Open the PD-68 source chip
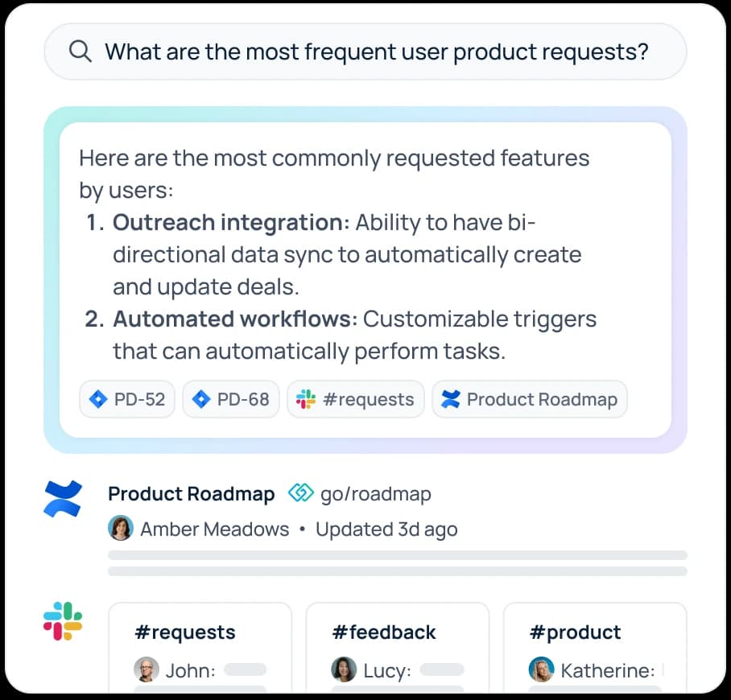The width and height of the screenshot is (731, 700). (231, 399)
